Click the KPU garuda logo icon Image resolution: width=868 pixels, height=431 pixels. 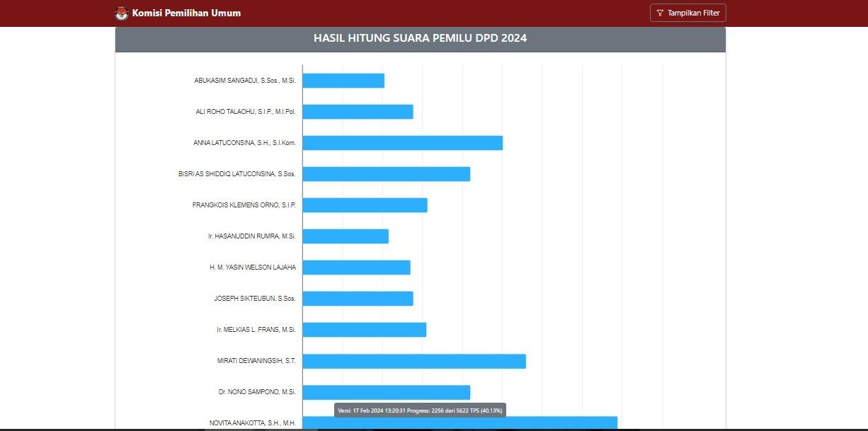pos(122,13)
